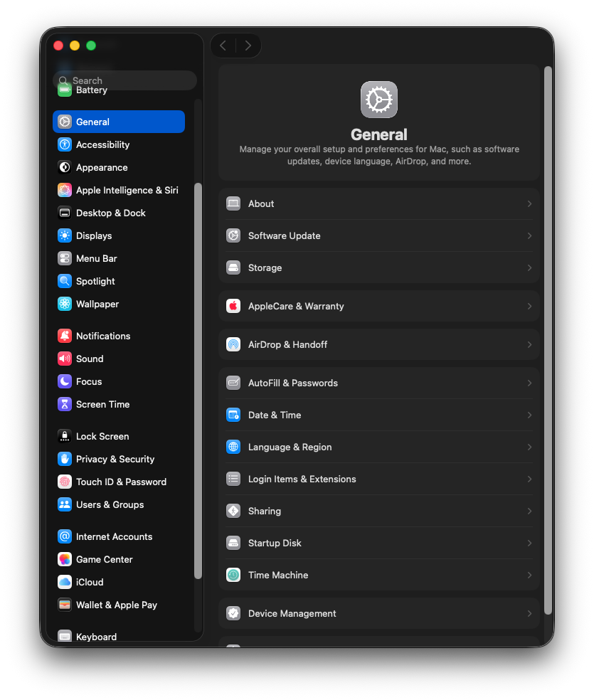Click the Notifications bell icon
Image resolution: width=594 pixels, height=700 pixels.
tap(65, 336)
